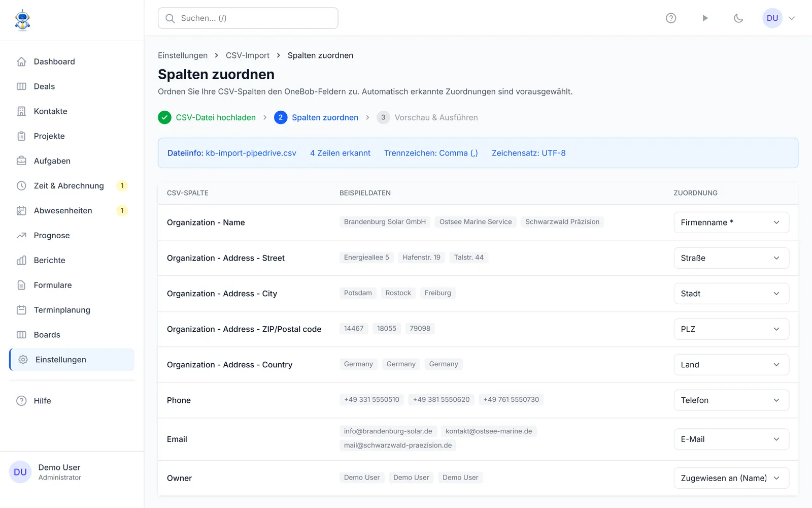The height and width of the screenshot is (508, 812).
Task: Click the Abwesenheiten calendar icon
Action: click(x=21, y=211)
